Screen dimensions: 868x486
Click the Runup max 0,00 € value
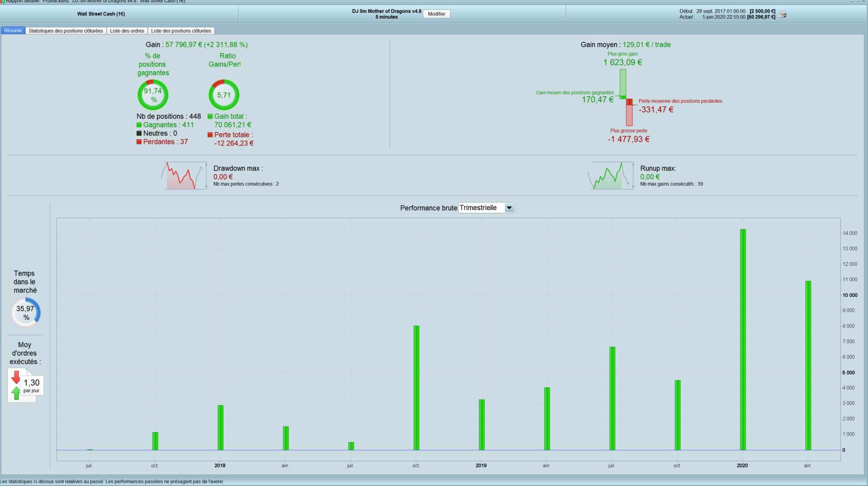coord(650,177)
